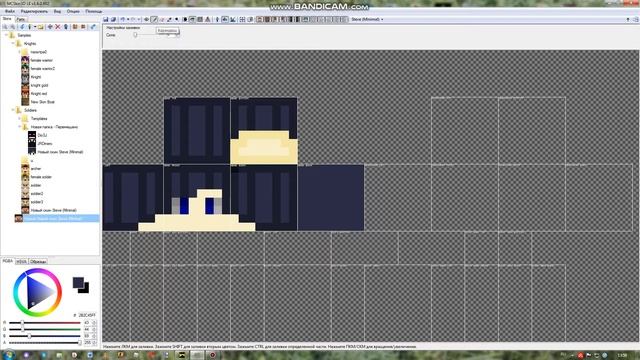
Task: Decrease the skin resolution
Action: point(75,27)
